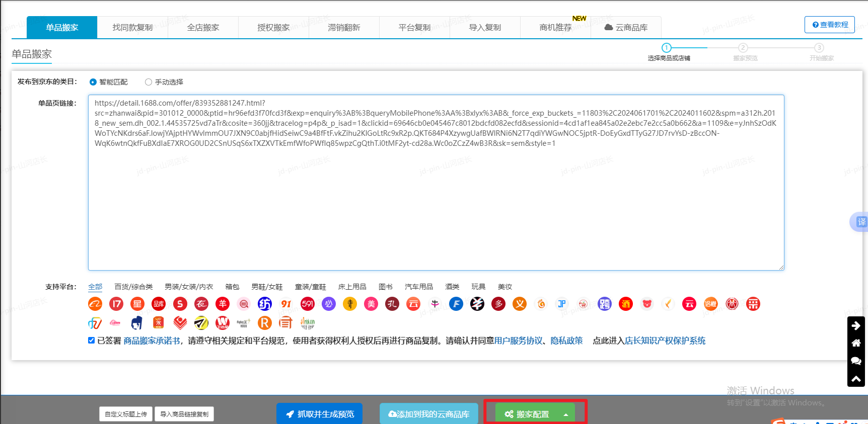
Task: Select the red '17' platform icon
Action: click(x=116, y=304)
